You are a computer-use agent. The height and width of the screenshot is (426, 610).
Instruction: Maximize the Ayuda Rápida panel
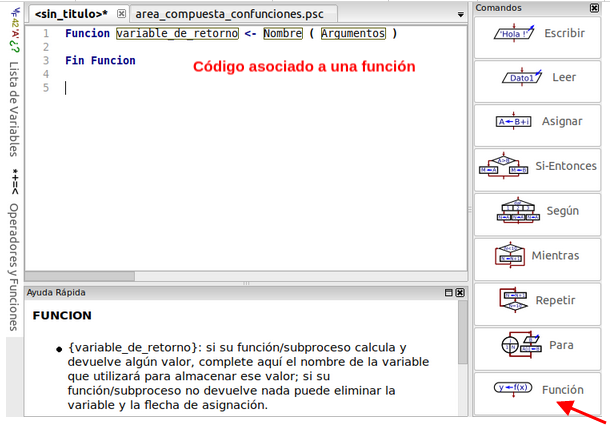coord(449,293)
